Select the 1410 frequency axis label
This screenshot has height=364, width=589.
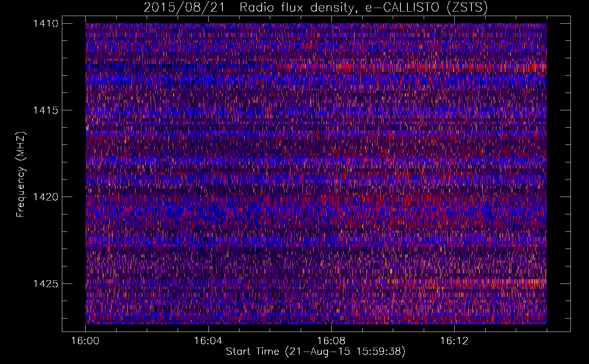click(46, 24)
